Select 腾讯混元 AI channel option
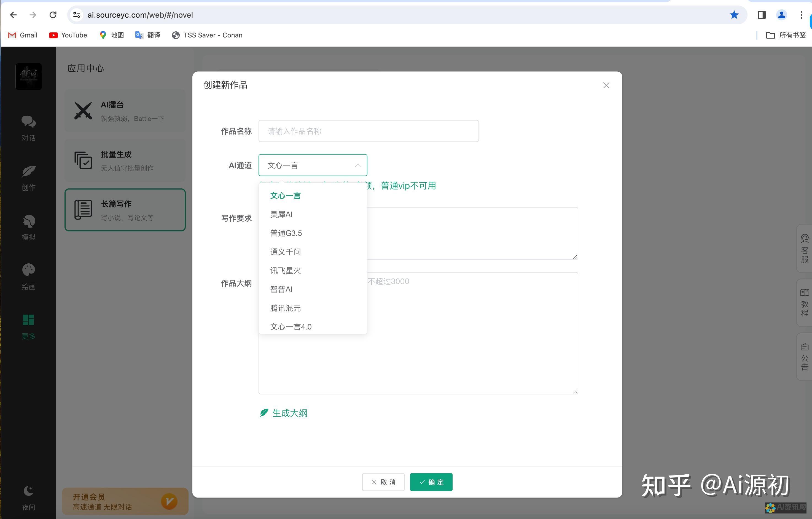This screenshot has width=812, height=519. click(x=286, y=308)
